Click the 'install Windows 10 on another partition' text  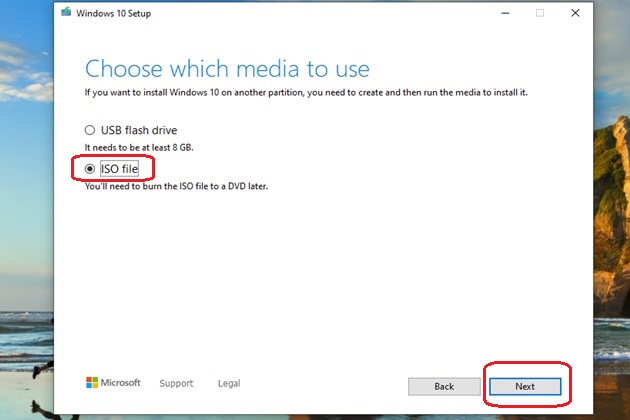pyautogui.click(x=224, y=92)
